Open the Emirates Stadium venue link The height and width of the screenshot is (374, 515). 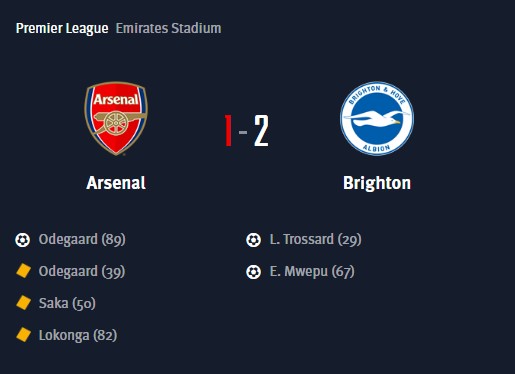click(168, 28)
